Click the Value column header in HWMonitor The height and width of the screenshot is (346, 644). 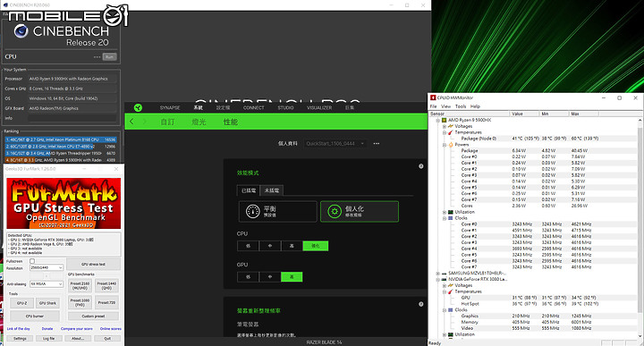523,114
